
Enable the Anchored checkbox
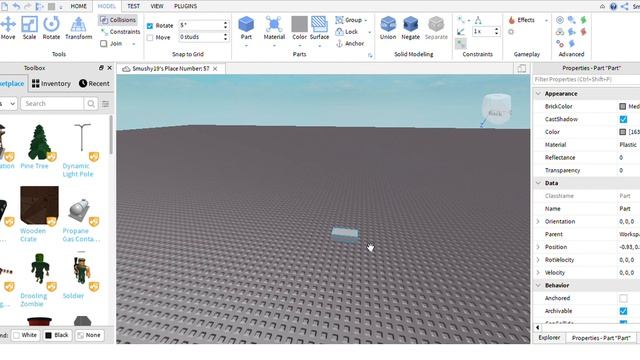pos(623,298)
